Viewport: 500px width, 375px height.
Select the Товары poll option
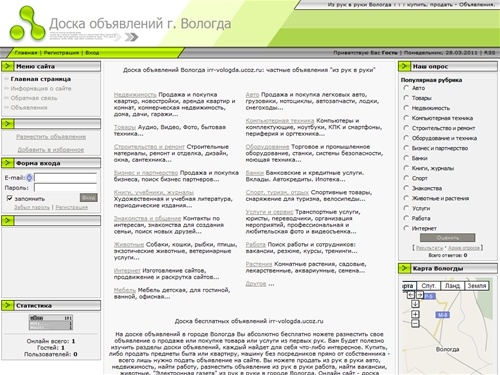coord(406,98)
